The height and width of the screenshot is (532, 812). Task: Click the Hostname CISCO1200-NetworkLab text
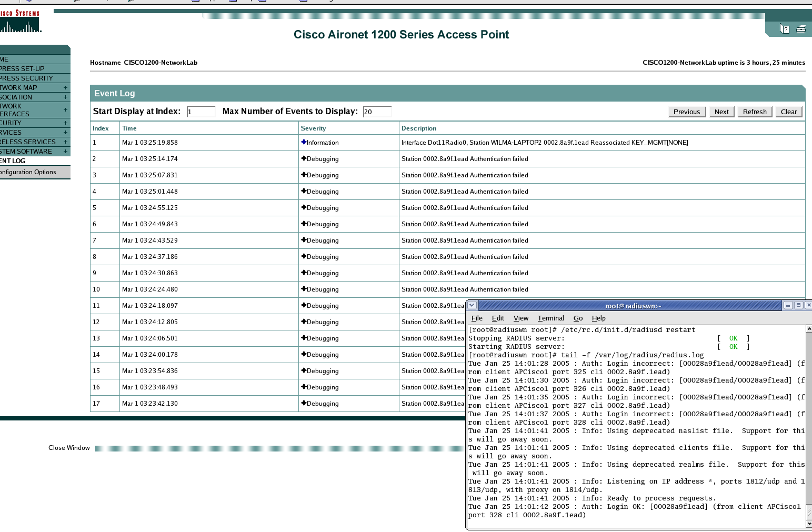[x=144, y=62]
